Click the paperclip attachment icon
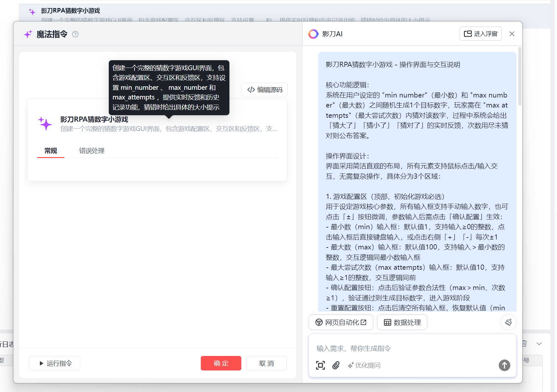 point(336,365)
